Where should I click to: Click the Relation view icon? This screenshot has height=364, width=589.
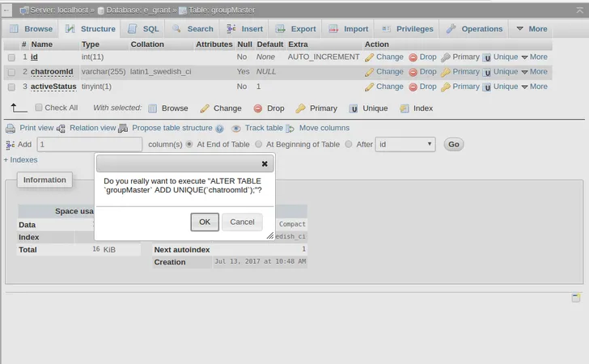[61, 129]
